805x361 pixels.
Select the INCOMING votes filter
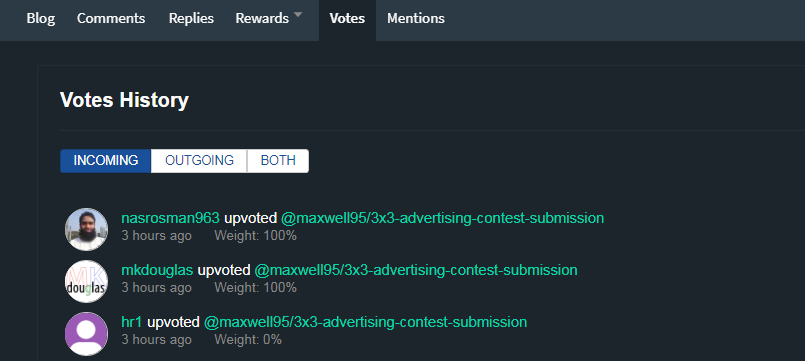(x=106, y=161)
